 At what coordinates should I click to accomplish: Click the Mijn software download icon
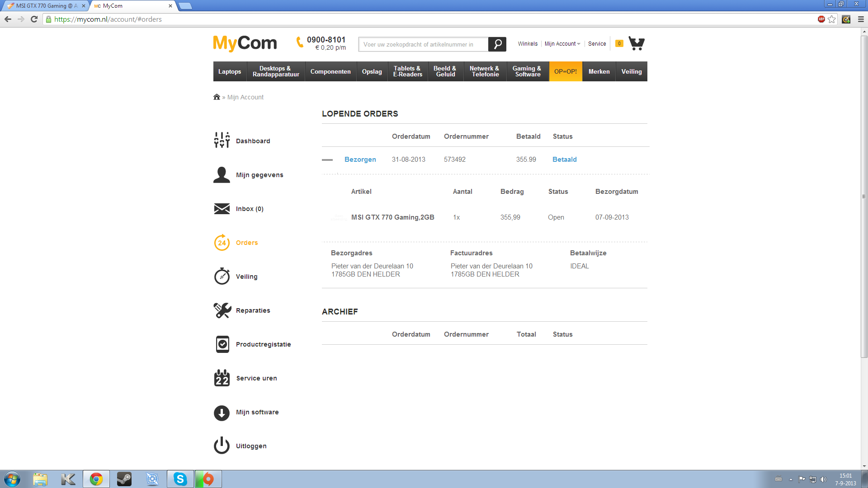(222, 413)
